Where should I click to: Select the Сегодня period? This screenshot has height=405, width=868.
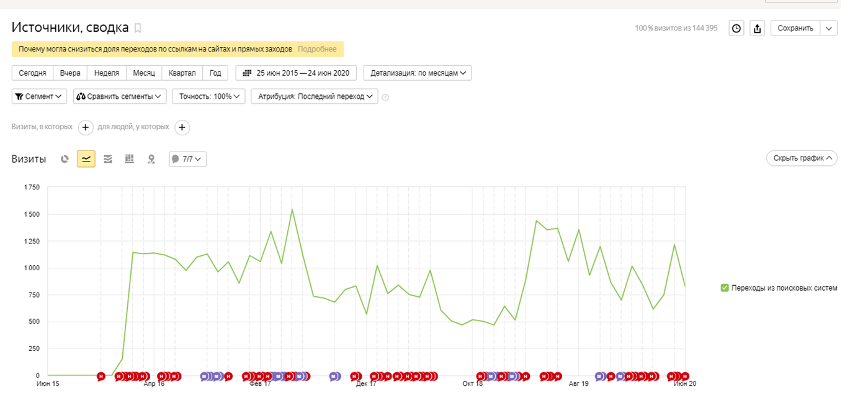(32, 73)
